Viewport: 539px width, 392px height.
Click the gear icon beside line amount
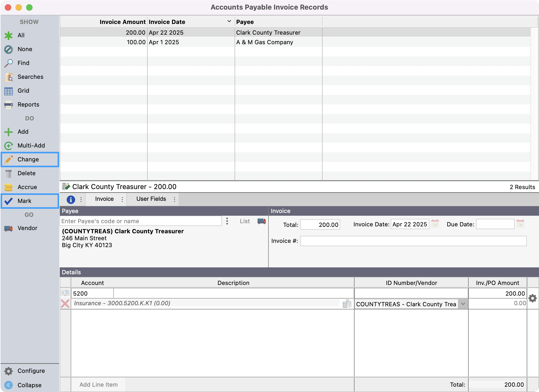pos(533,298)
